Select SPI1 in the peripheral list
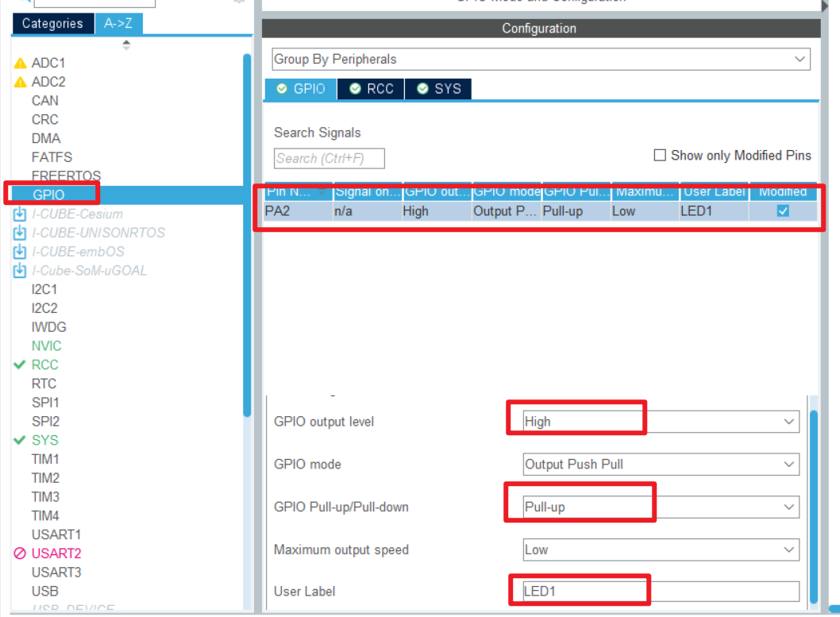 point(45,403)
